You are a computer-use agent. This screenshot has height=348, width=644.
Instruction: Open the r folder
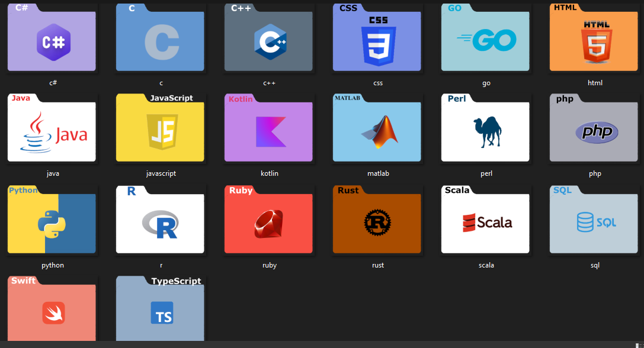pyautogui.click(x=160, y=219)
